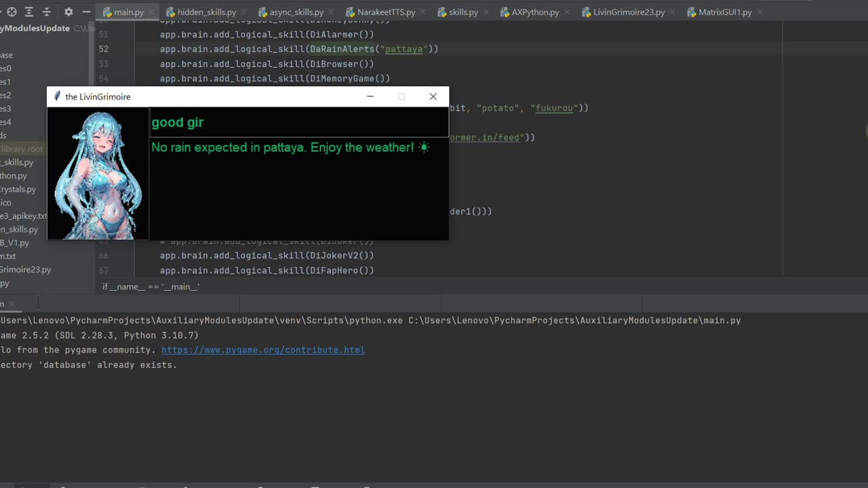Click the 'ModulesUpdate' project root label
The height and width of the screenshot is (488, 868).
pos(35,28)
